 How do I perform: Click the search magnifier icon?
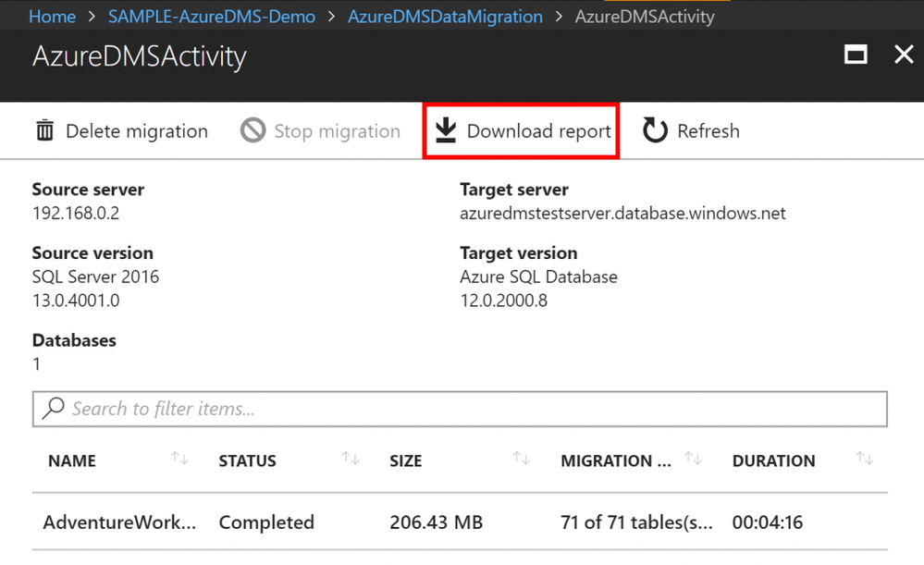tap(53, 408)
